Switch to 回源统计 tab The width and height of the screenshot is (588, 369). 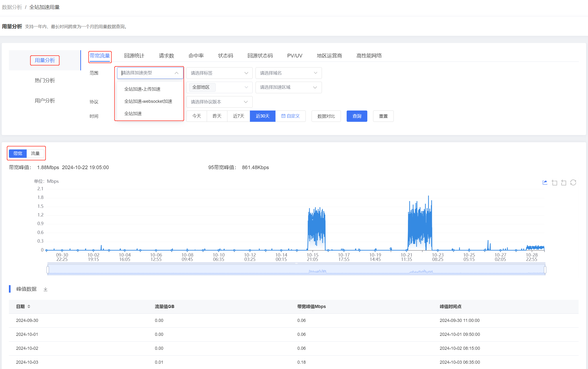[134, 56]
